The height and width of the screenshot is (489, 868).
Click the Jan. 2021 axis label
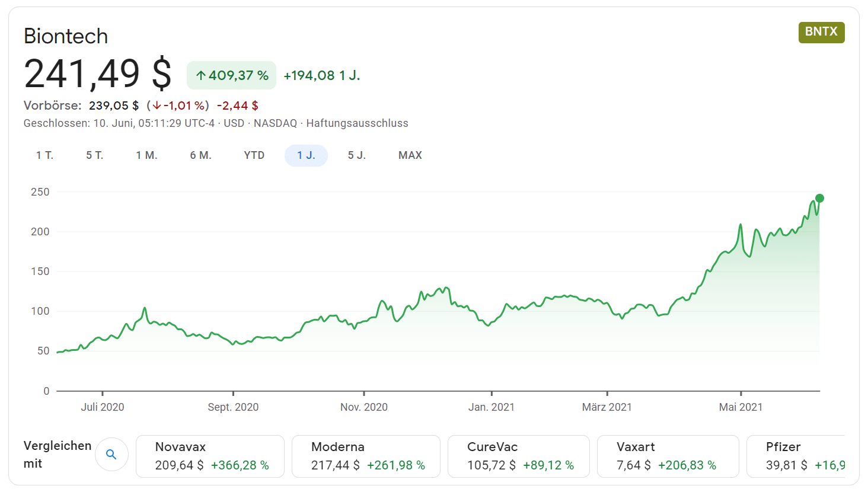492,407
